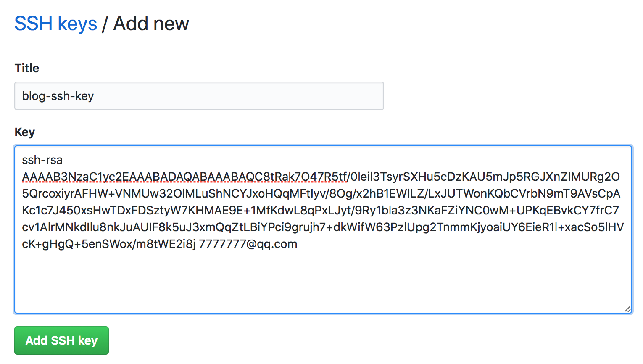Click the 7777777@qq.com email in the key

(x=248, y=244)
